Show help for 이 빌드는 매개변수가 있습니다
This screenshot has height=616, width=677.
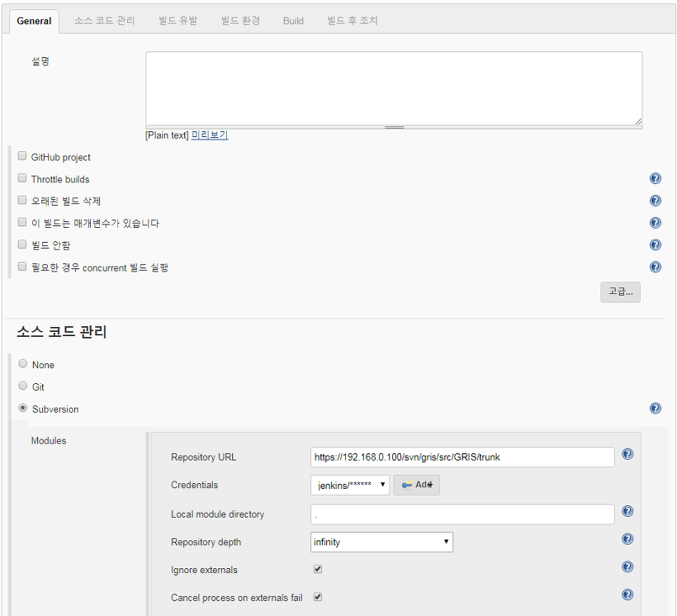click(655, 222)
